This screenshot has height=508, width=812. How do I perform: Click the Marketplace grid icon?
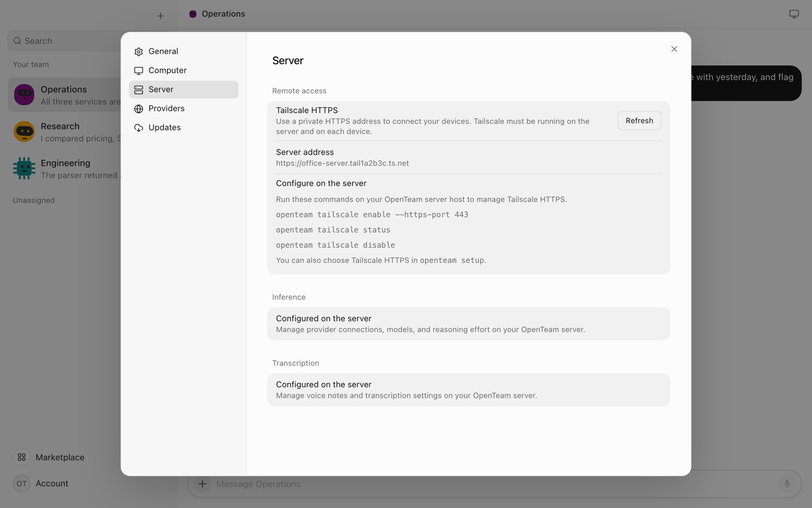tap(22, 457)
